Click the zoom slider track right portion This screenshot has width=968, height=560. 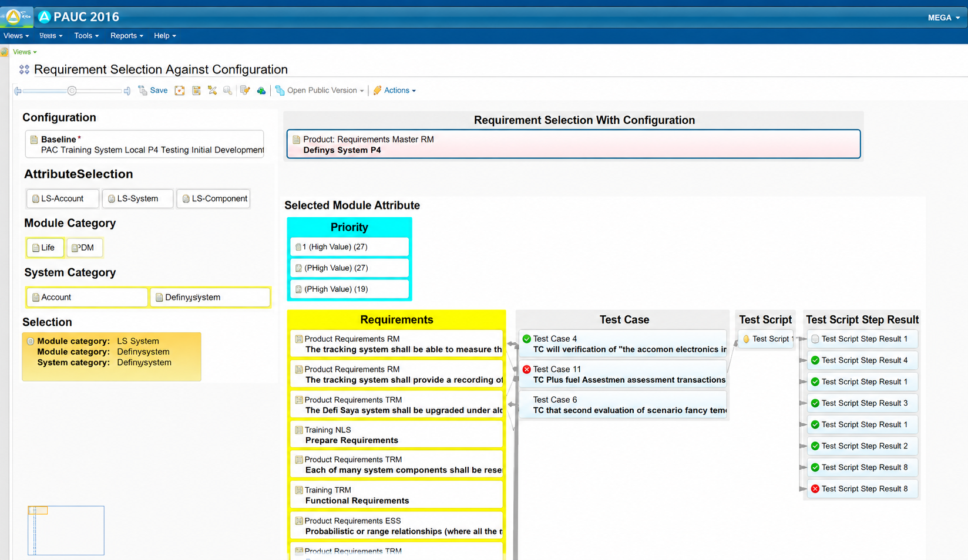(x=99, y=91)
